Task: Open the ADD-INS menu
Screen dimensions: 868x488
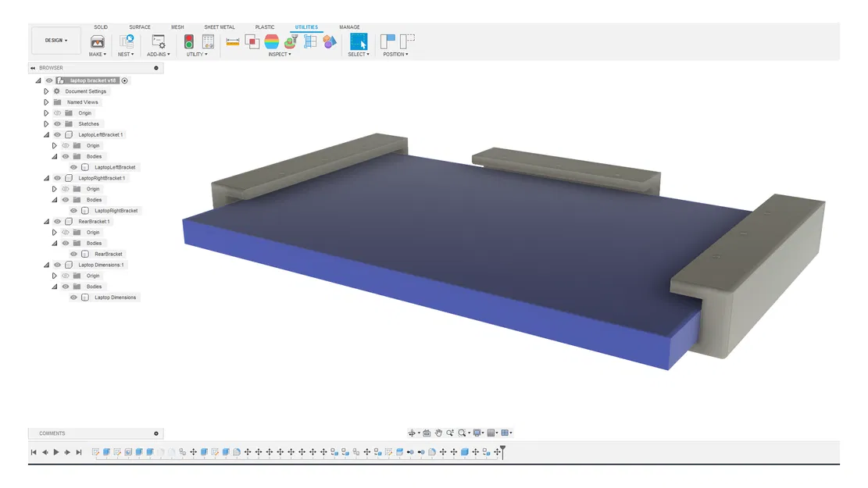Action: point(159,54)
